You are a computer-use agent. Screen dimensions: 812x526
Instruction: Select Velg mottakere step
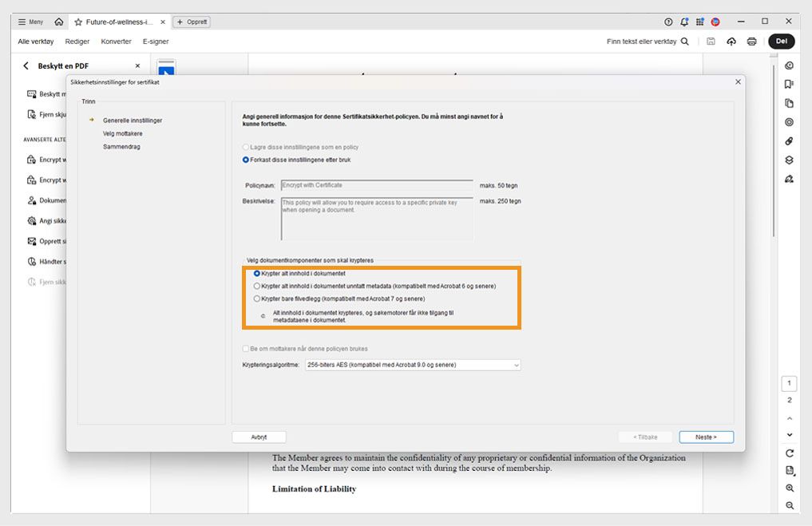[x=122, y=133]
